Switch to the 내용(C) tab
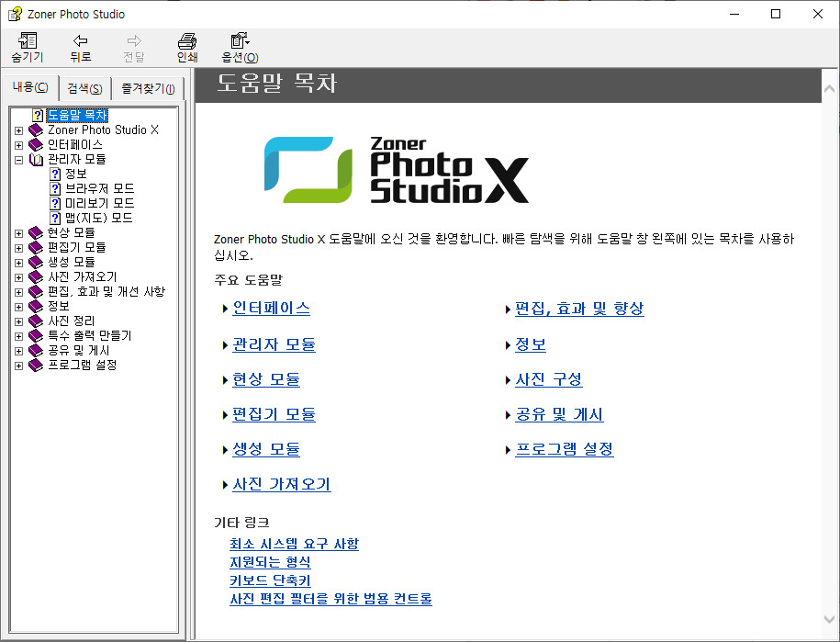This screenshot has height=642, width=840. pos(30,87)
